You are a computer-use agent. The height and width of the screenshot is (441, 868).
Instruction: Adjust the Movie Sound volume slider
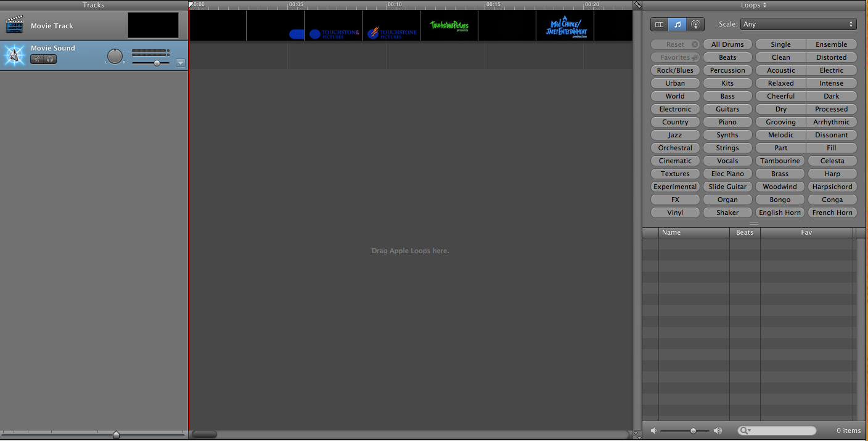pos(157,63)
